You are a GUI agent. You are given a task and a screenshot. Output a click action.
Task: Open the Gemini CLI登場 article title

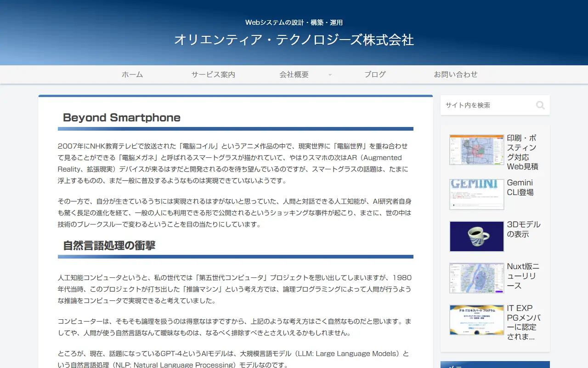[x=520, y=188]
